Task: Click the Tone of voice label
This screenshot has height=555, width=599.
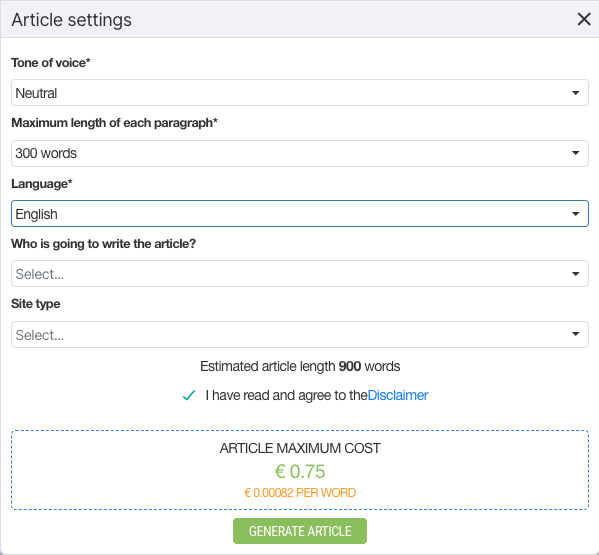Action: (51, 63)
